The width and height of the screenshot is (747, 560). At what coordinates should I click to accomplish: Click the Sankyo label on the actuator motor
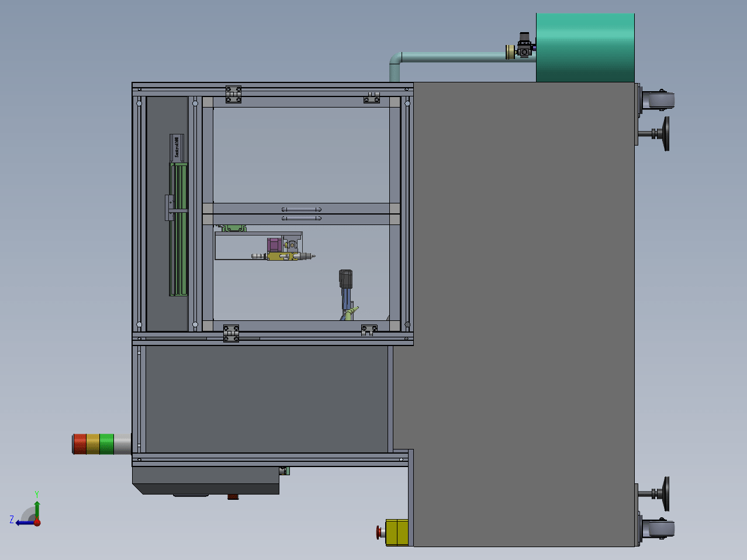coord(177,147)
